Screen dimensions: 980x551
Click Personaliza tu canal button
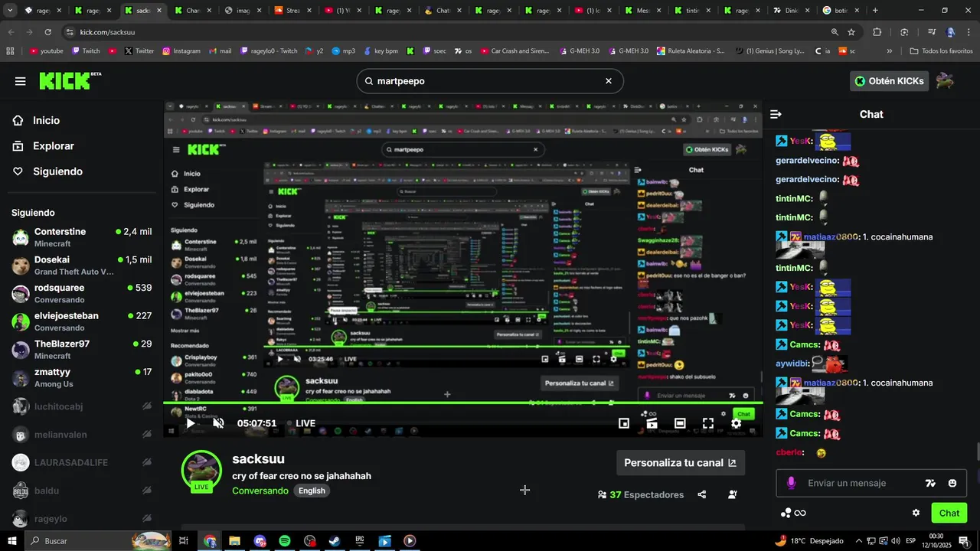(x=681, y=463)
